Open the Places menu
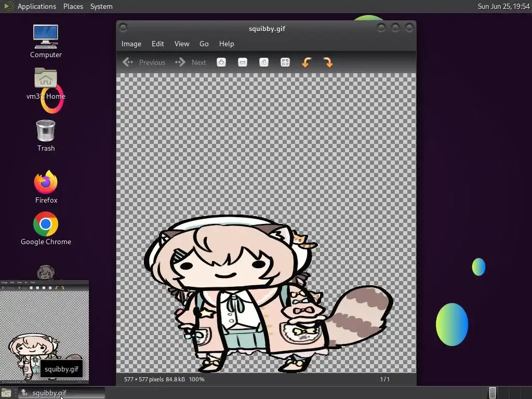This screenshot has width=532, height=399. pos(73,6)
